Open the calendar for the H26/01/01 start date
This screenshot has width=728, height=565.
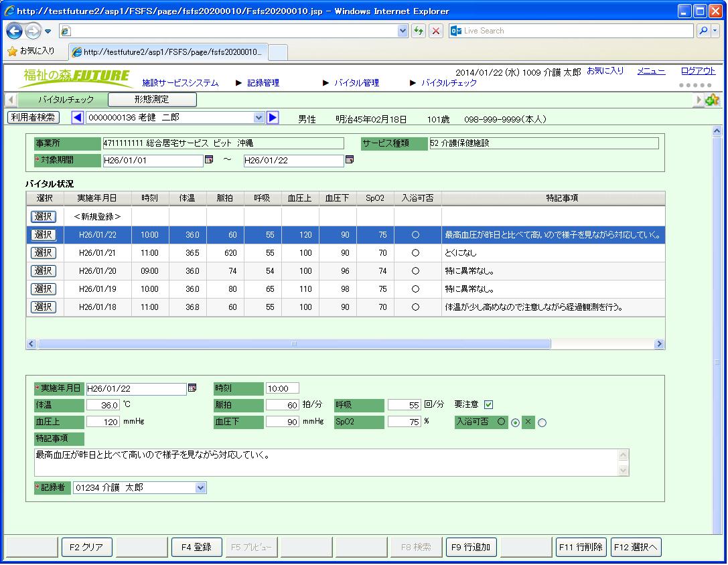point(209,160)
